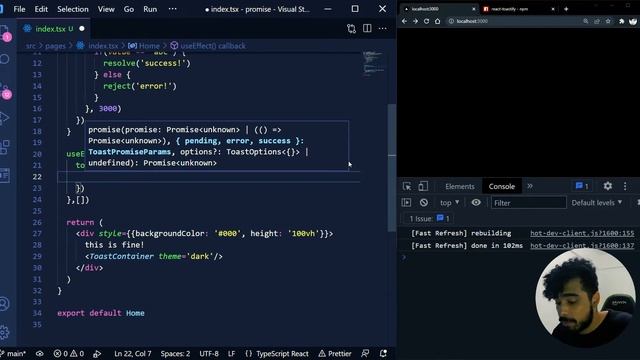
Task: Click the useEffect() callback breadcrumb
Action: [208, 46]
